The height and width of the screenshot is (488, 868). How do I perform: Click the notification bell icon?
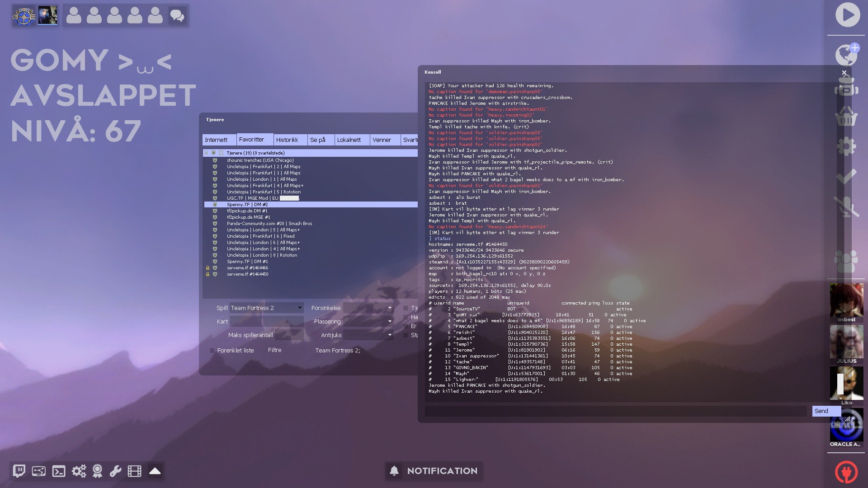coord(394,471)
